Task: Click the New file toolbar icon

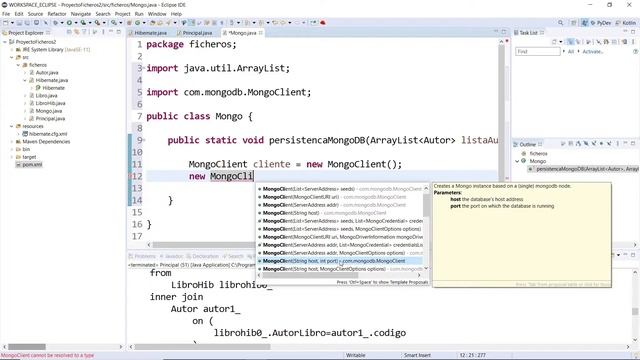Action: point(6,23)
